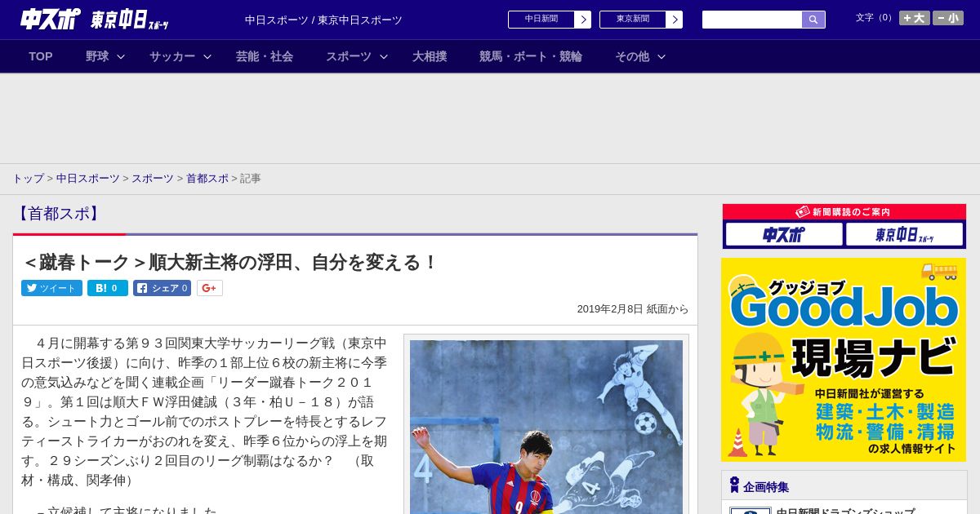Expand その他 dropdown chevron

(661, 56)
